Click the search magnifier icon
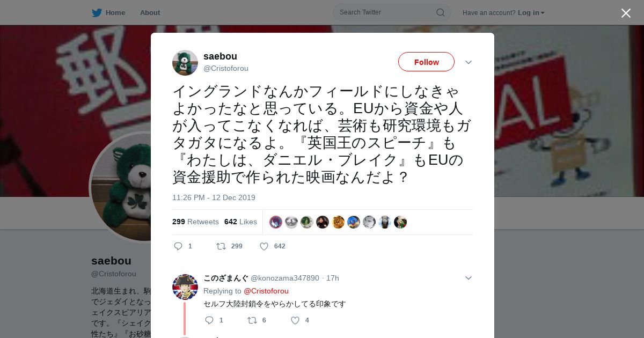The width and height of the screenshot is (644, 338). tap(440, 12)
